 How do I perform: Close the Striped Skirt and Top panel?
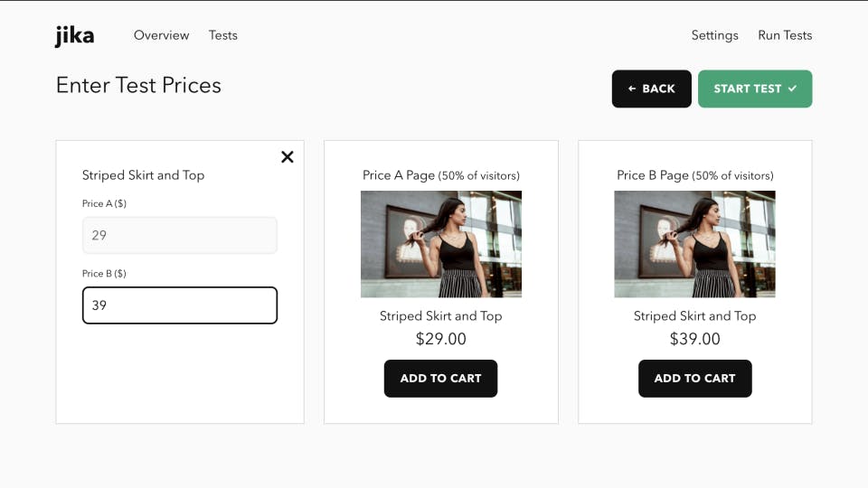288,156
